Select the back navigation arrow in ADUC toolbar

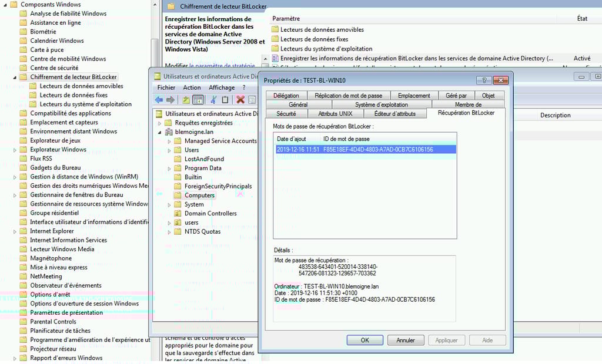[x=159, y=100]
